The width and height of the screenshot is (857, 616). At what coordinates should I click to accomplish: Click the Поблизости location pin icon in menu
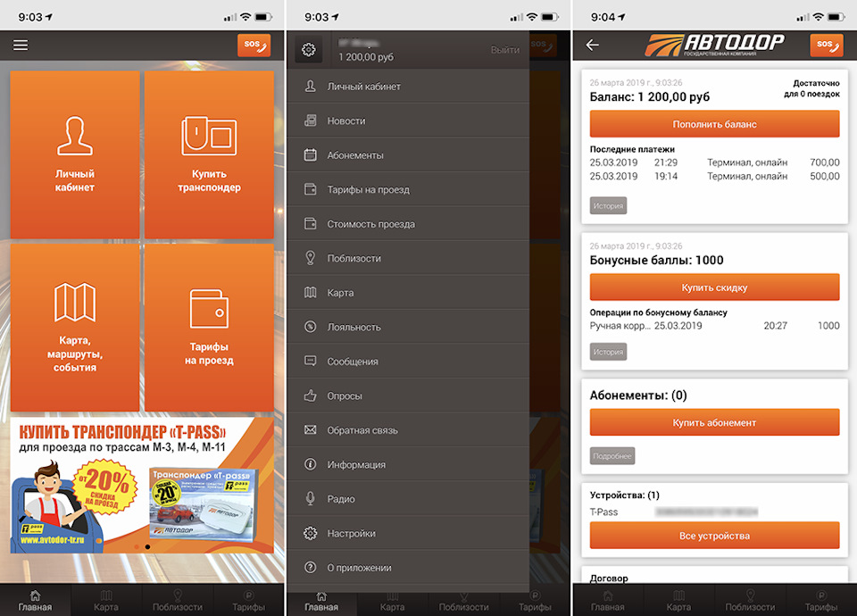(x=311, y=258)
